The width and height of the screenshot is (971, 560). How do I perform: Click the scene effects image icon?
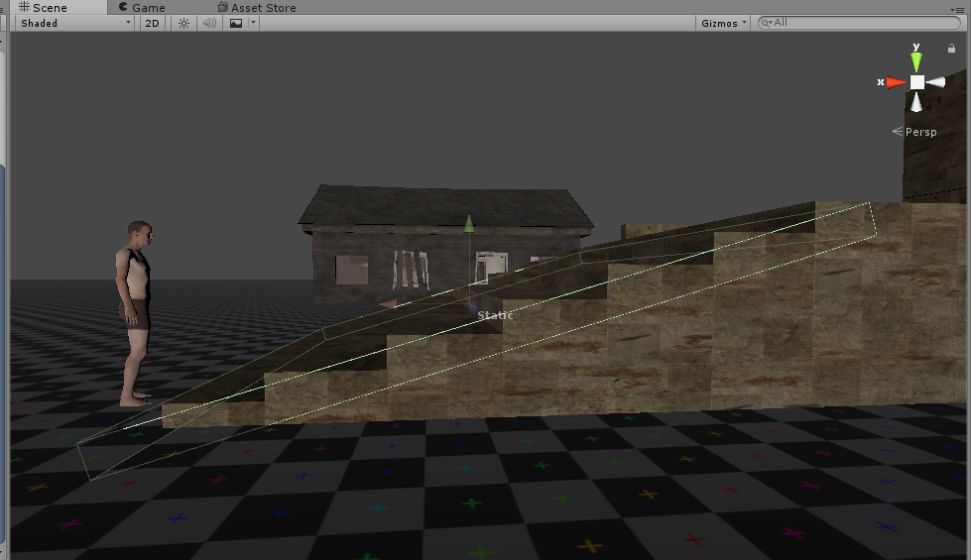[x=235, y=23]
